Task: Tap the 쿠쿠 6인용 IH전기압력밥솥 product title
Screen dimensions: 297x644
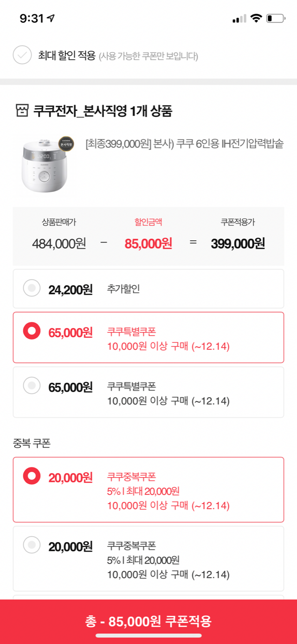Action: 185,144
